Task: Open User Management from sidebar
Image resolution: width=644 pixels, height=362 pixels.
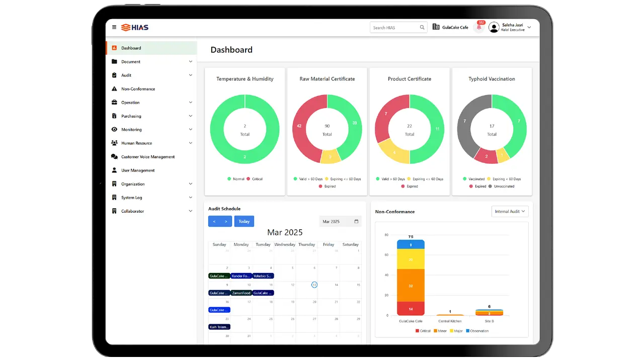Action: tap(137, 170)
